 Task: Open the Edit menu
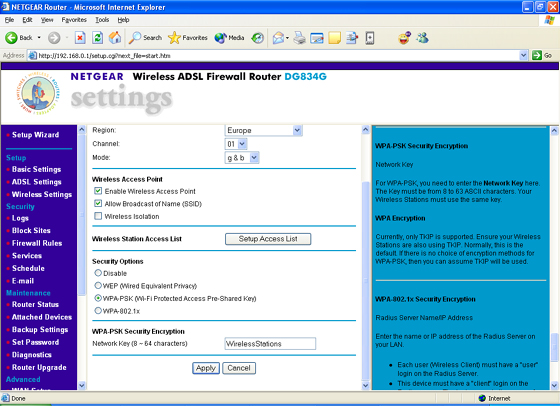[x=27, y=20]
